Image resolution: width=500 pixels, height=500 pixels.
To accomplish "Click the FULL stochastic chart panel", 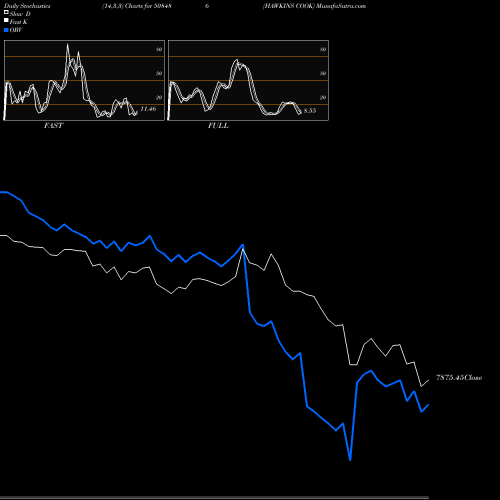I will pyautogui.click(x=248, y=80).
